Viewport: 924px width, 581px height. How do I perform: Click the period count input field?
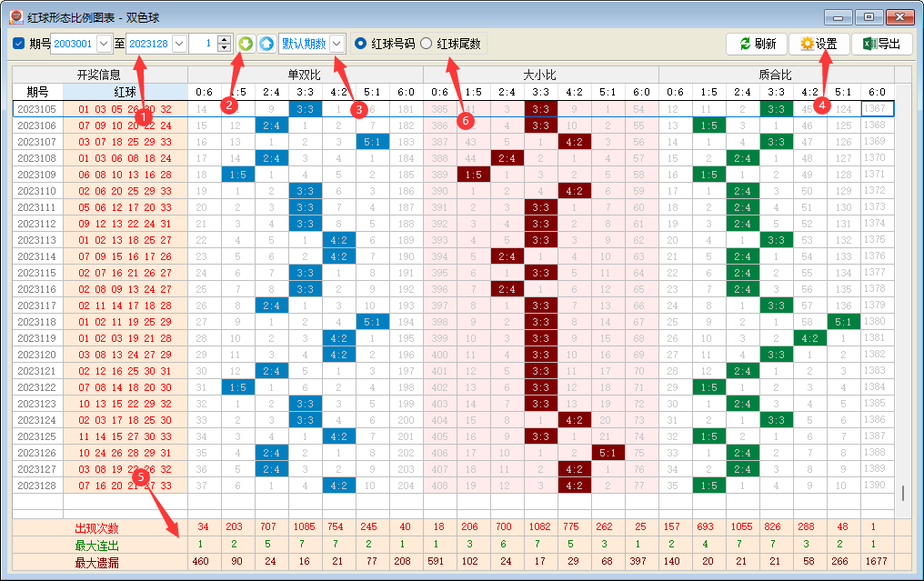click(x=202, y=44)
